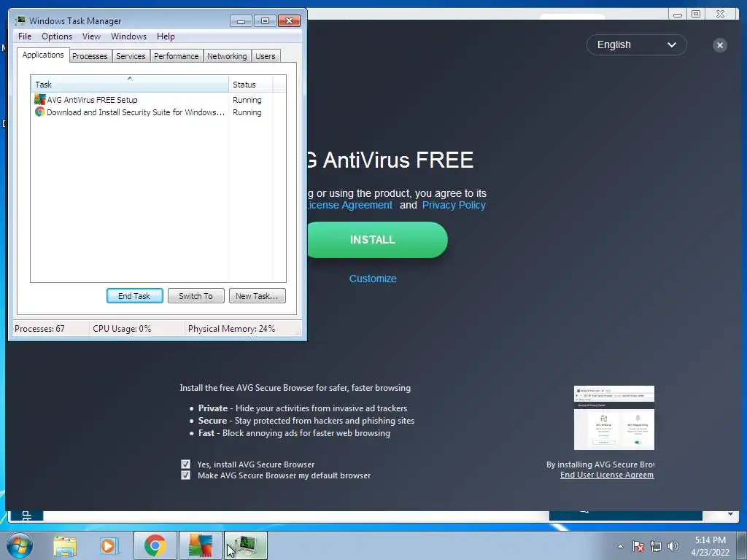Sort by the Task column header
The height and width of the screenshot is (560, 747).
pyautogui.click(x=130, y=84)
